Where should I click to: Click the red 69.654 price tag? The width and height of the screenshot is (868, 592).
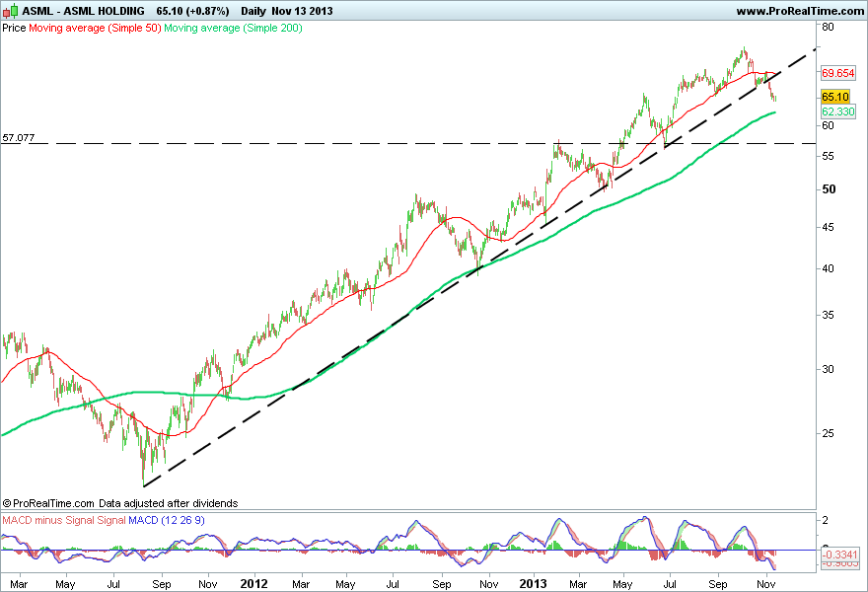coord(838,73)
